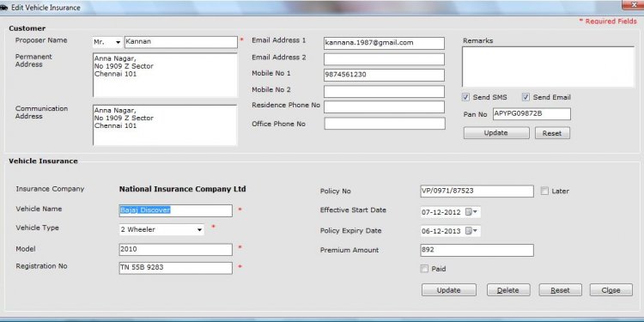Click the Registration No field
This screenshot has height=322, width=644.
point(176,268)
